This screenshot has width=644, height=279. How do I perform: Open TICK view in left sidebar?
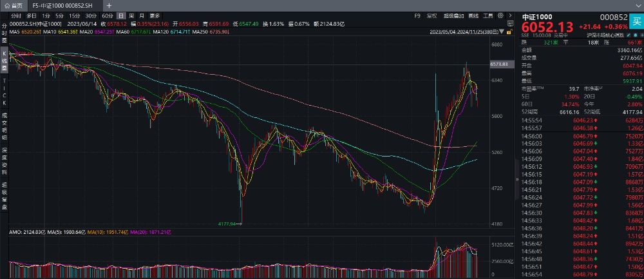(x=4, y=92)
